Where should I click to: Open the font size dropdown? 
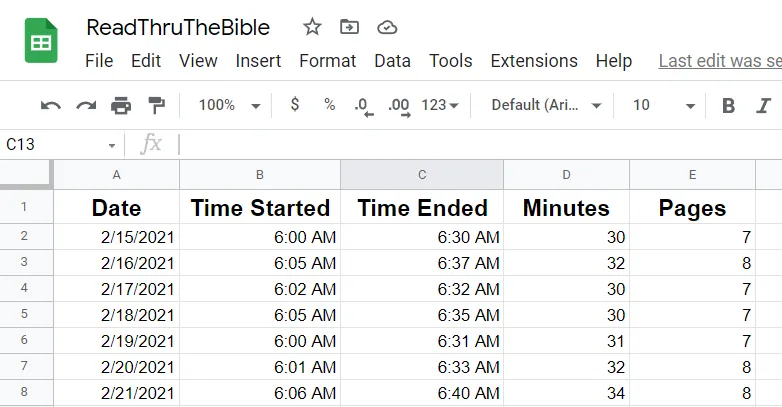pyautogui.click(x=664, y=105)
